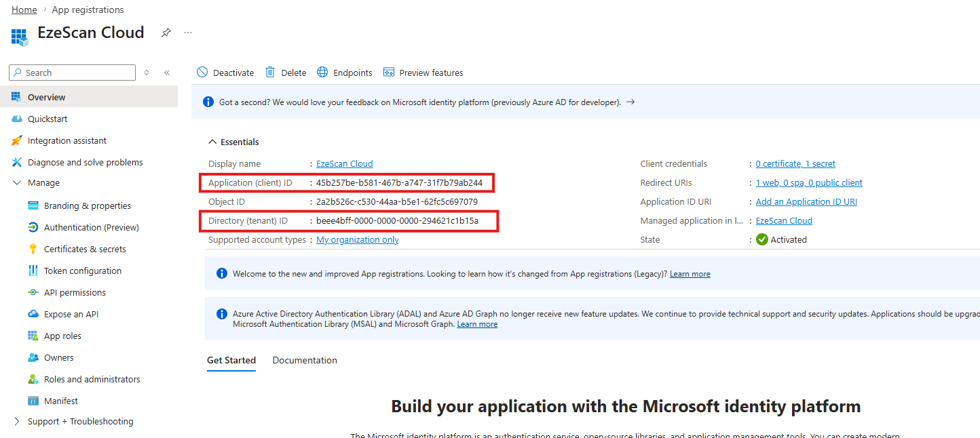
Task: Open the more options ellipsis menu
Action: pos(188,33)
